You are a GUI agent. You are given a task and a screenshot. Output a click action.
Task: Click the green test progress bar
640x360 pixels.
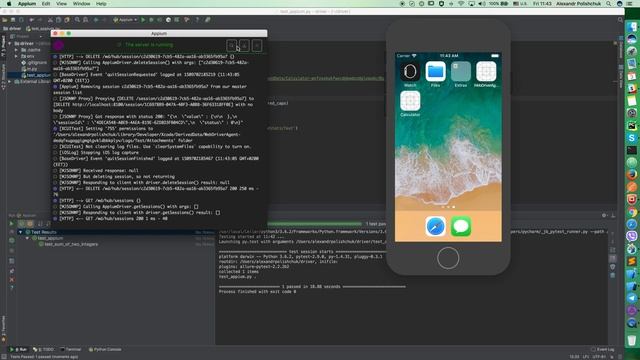coord(314,224)
